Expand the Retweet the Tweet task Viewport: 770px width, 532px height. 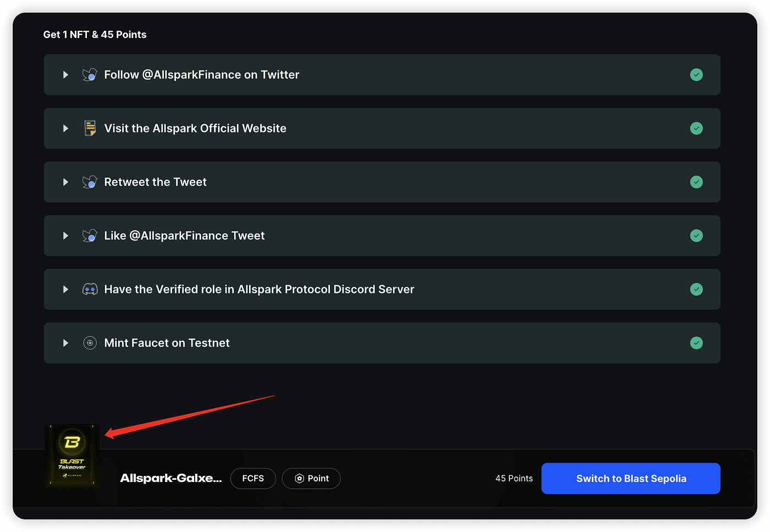point(65,182)
